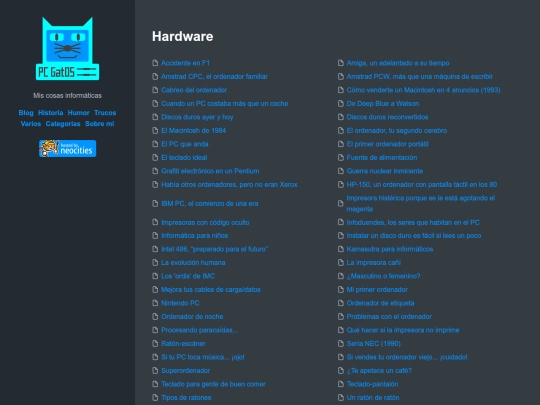The image size is (540, 405).
Task: Open the Categorías menu item
Action: (x=63, y=124)
